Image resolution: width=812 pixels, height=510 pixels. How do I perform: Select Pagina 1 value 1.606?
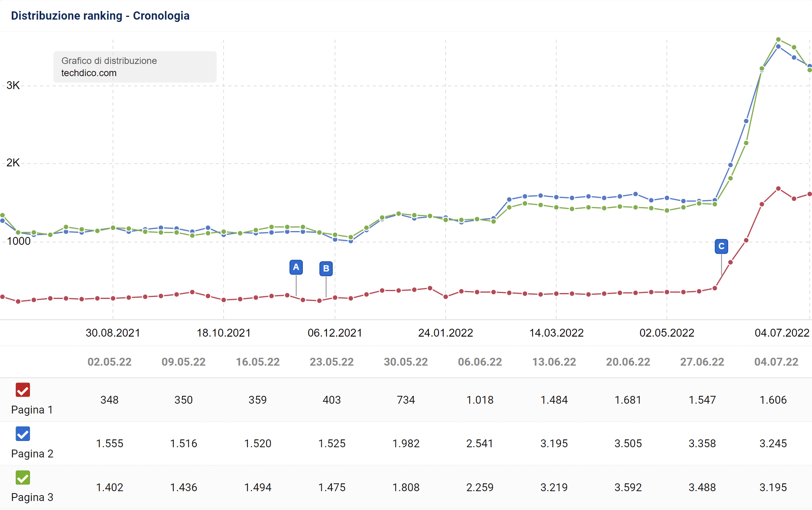(x=773, y=400)
